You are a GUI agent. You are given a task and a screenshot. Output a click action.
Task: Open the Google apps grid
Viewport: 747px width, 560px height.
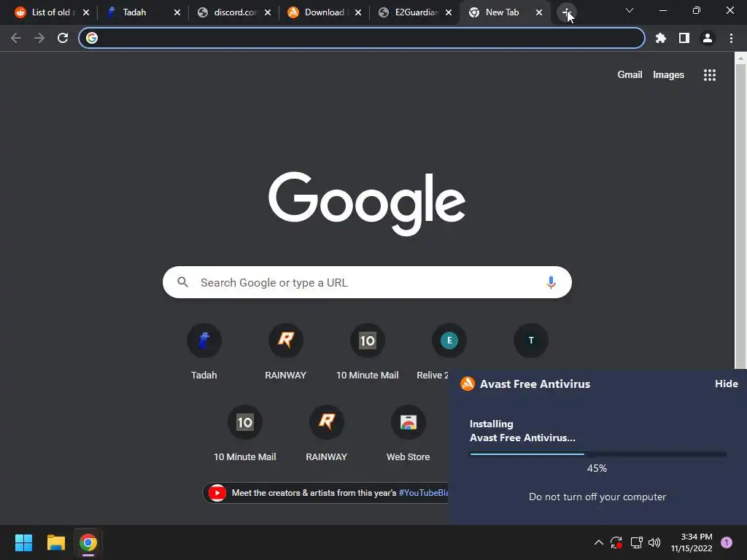tap(709, 75)
